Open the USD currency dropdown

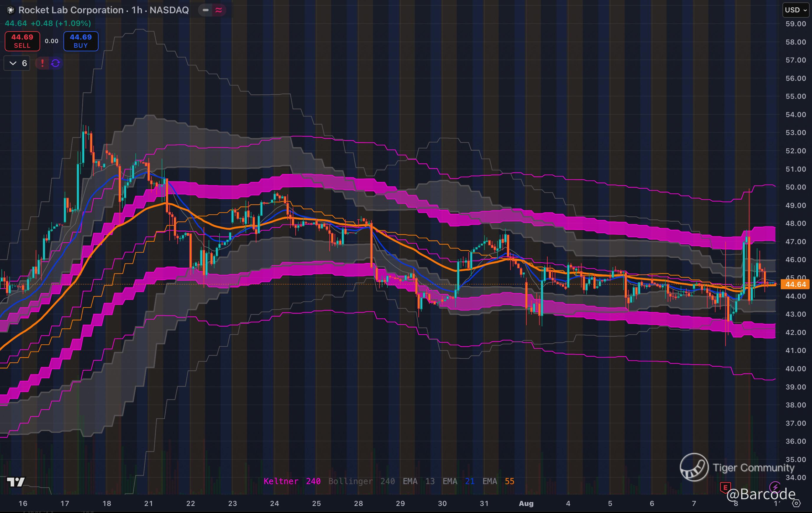click(x=795, y=10)
